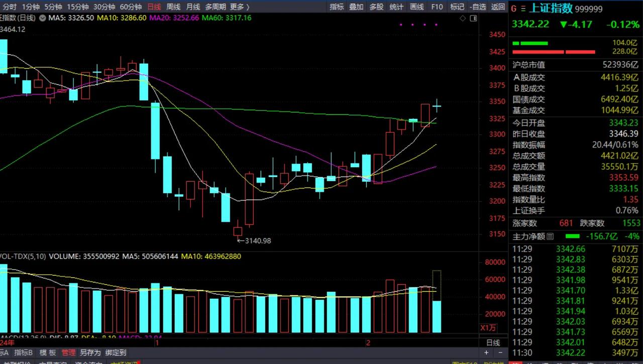Screen dimensions: 643x364
Task: Click the 涨家数 count 681
Action: (566, 223)
